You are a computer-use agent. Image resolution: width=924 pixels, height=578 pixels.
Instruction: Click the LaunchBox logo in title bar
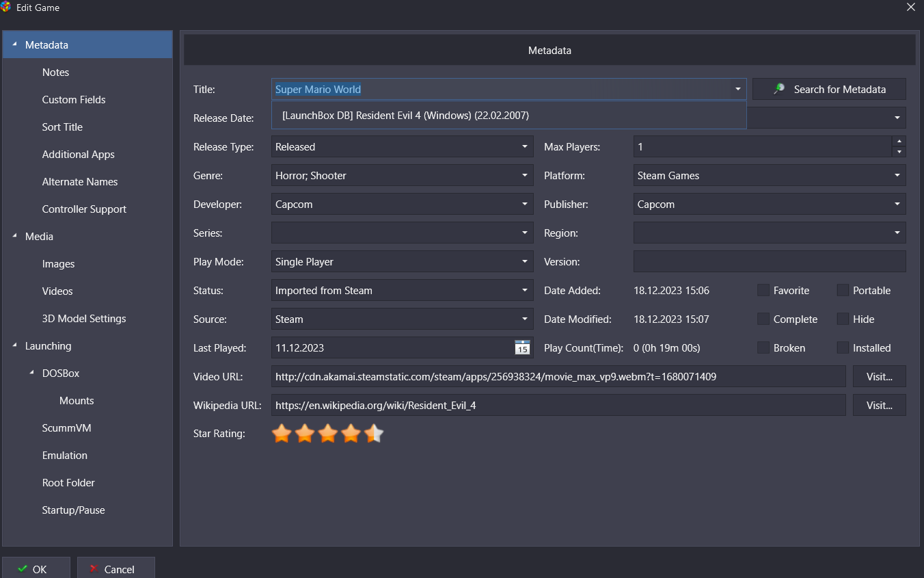click(x=5, y=7)
